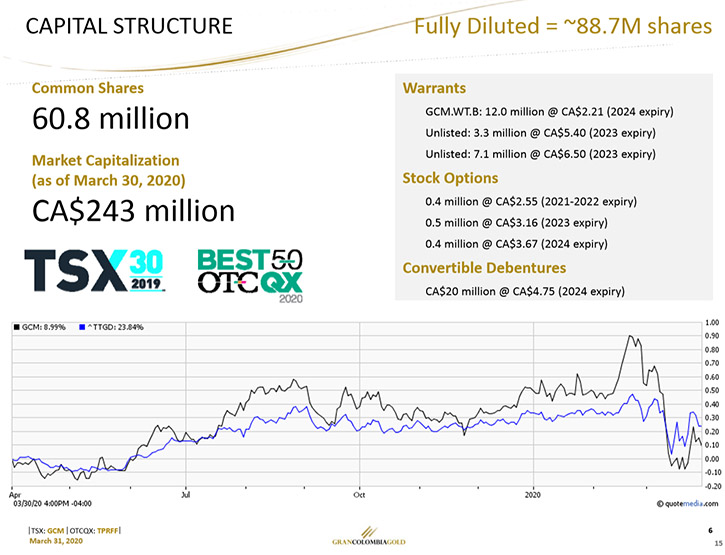Click the Market Capitalization heading
The image size is (725, 555).
tap(105, 160)
